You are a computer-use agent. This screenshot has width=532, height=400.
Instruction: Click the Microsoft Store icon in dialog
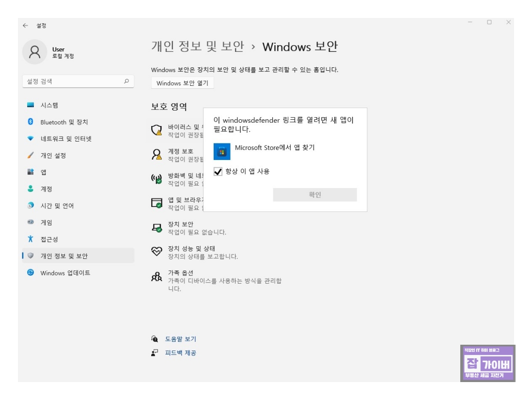point(222,151)
